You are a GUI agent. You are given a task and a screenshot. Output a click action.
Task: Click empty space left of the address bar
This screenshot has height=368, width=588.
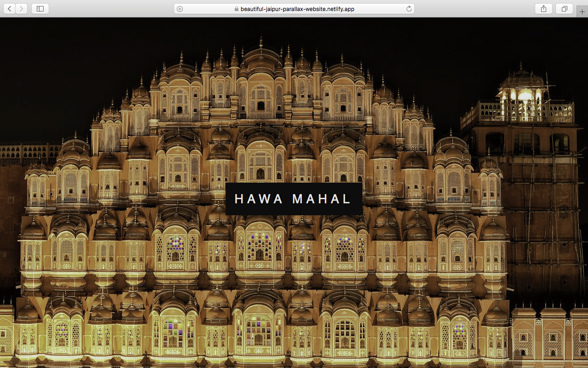[110, 9]
